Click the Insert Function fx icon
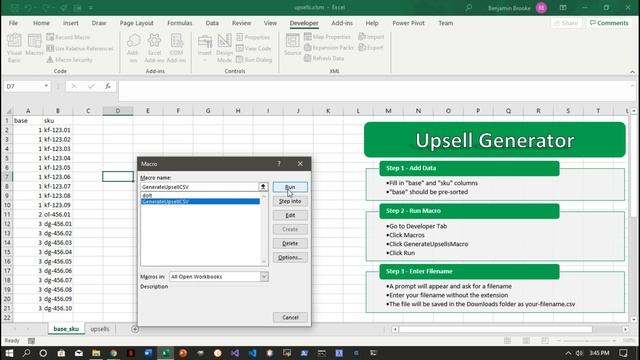640x360 pixels. click(108, 86)
